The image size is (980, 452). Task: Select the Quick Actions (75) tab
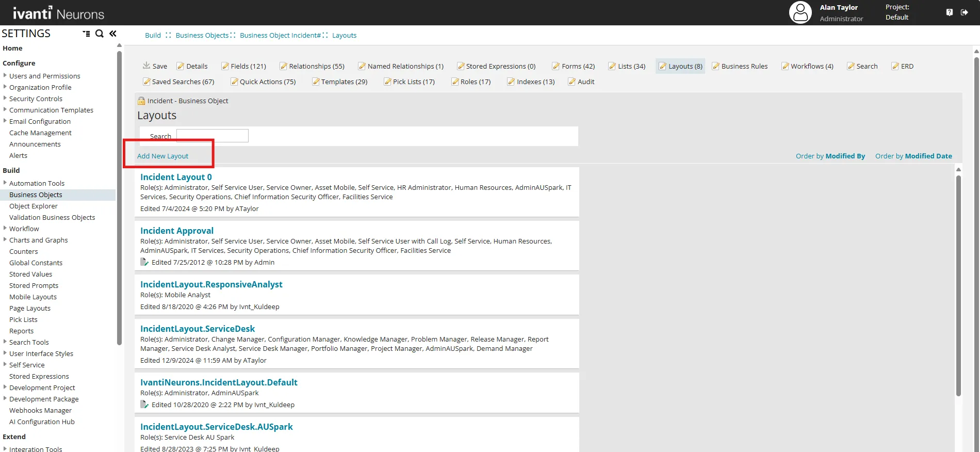click(x=264, y=82)
